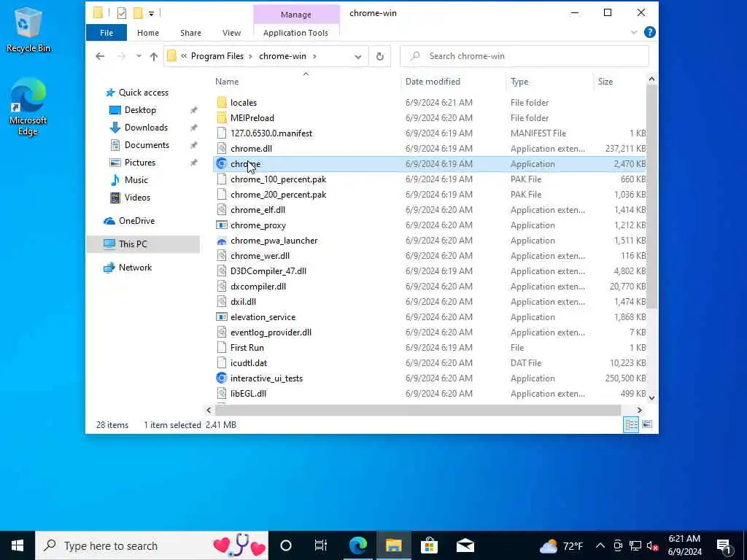The height and width of the screenshot is (560, 747).
Task: Select the locales folder icon
Action: coord(222,102)
